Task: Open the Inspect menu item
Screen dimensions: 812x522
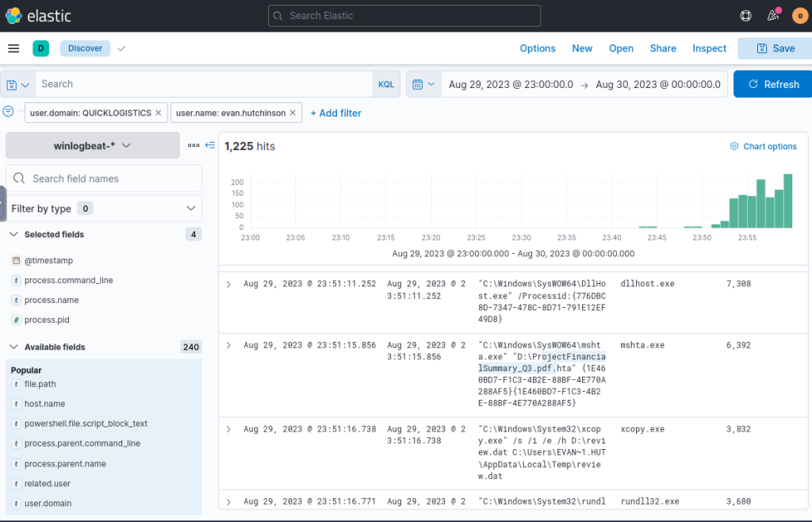Action: [x=709, y=48]
